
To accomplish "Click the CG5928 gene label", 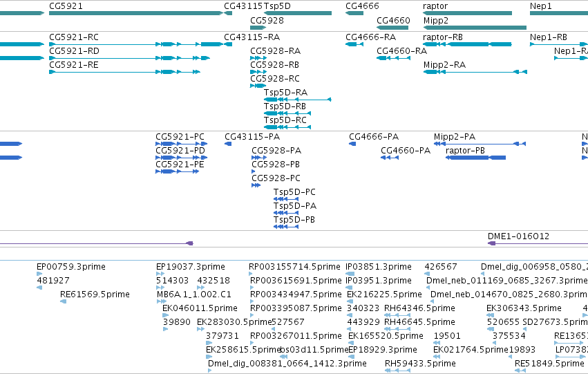I will pos(267,20).
